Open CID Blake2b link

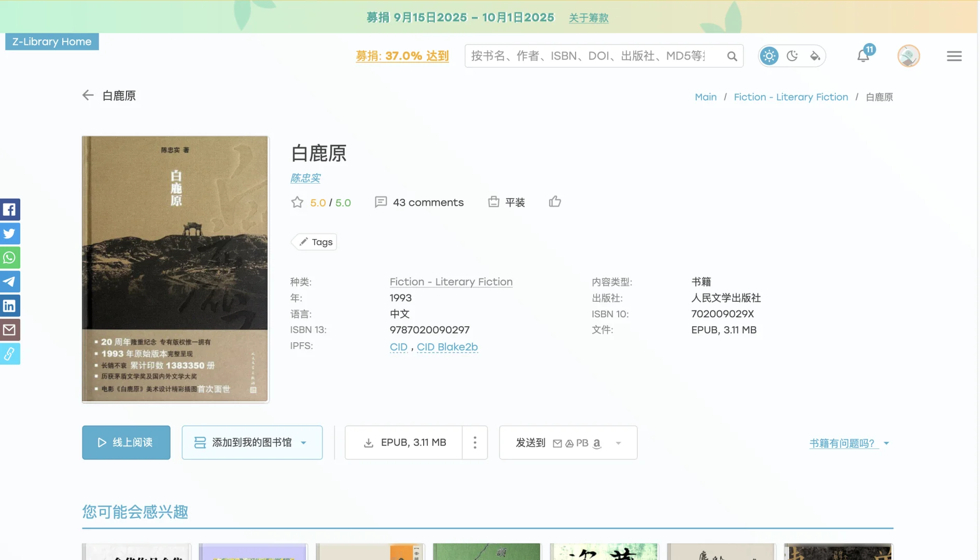[x=447, y=347]
